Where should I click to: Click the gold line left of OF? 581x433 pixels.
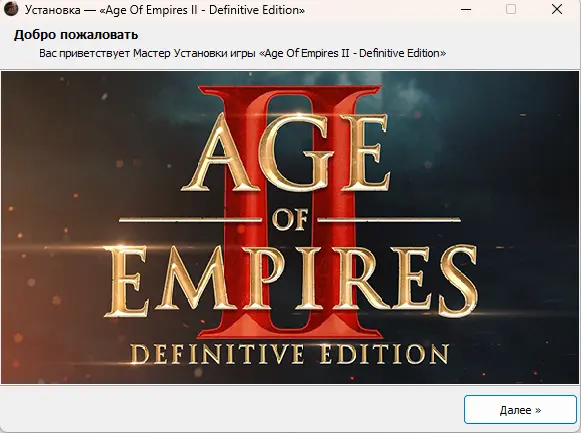[190, 220]
